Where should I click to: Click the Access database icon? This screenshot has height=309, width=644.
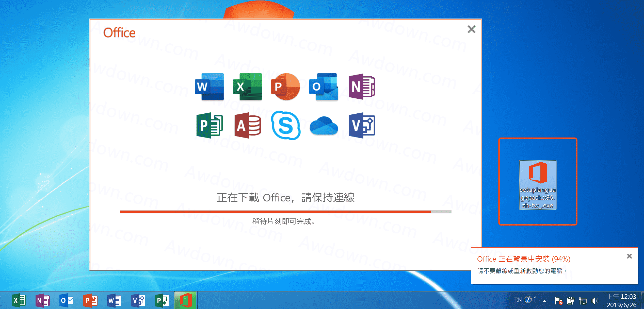[x=247, y=125]
